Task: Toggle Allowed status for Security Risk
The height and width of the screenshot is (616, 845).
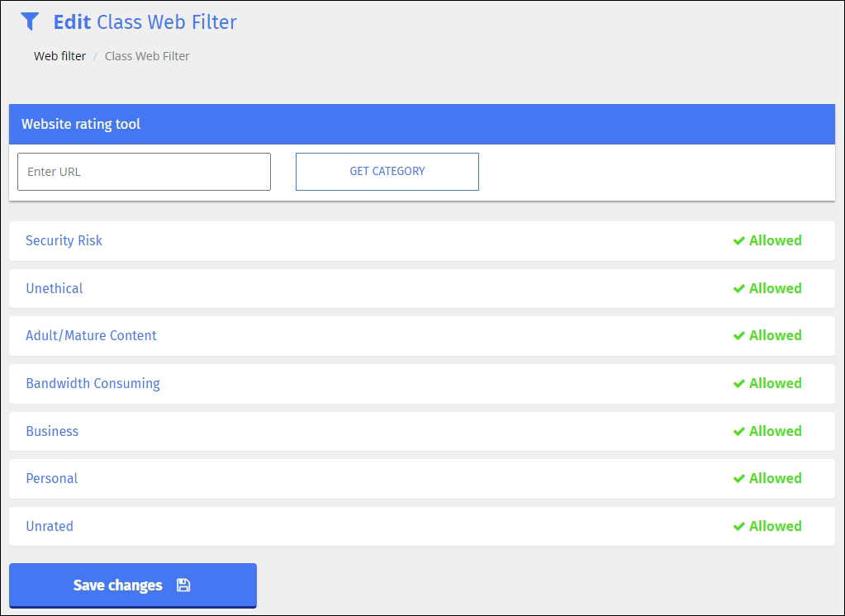Action: point(767,240)
